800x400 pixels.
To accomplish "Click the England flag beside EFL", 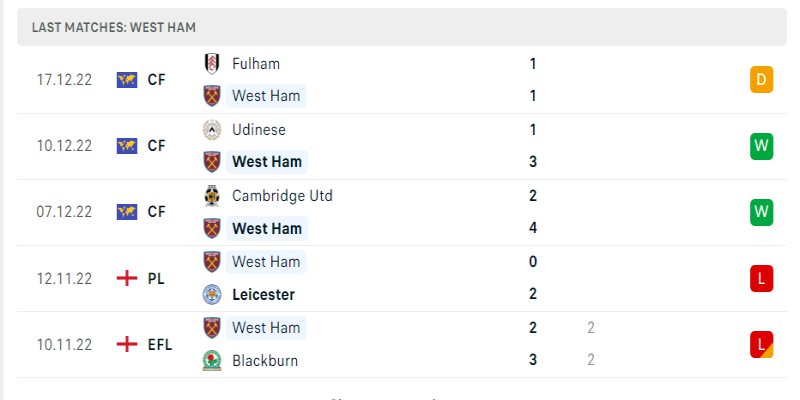I will (x=126, y=344).
